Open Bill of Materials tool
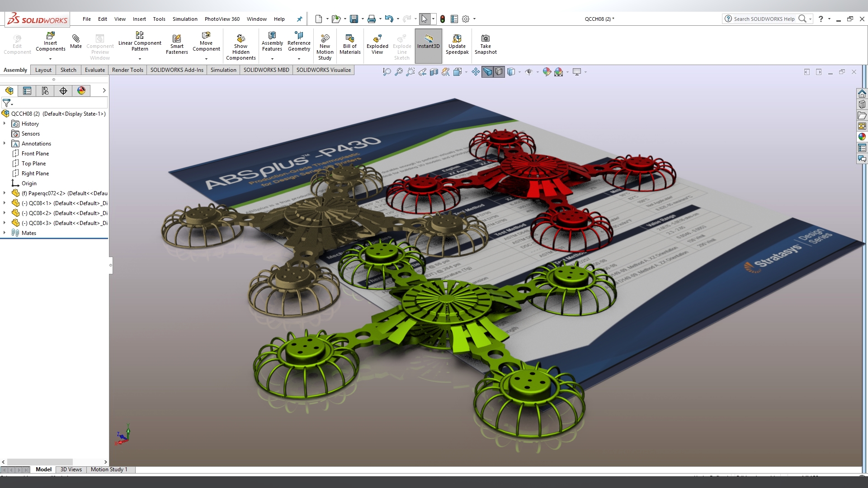 [350, 44]
